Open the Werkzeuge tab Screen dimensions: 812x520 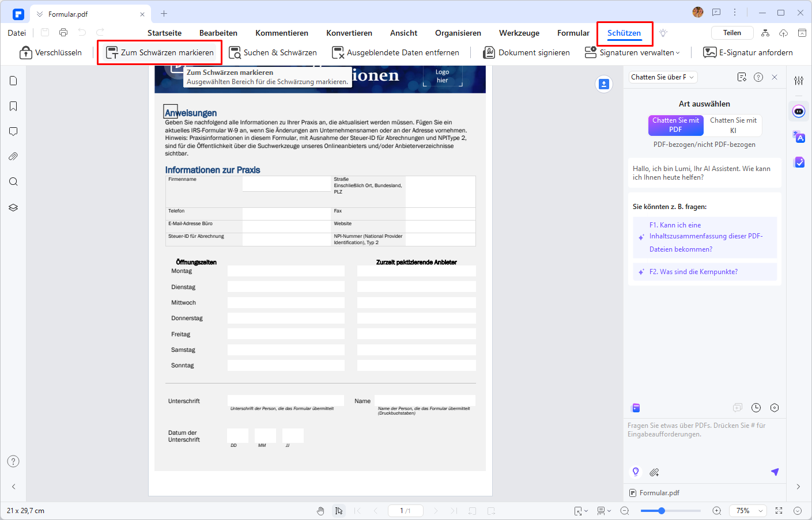tap(519, 33)
